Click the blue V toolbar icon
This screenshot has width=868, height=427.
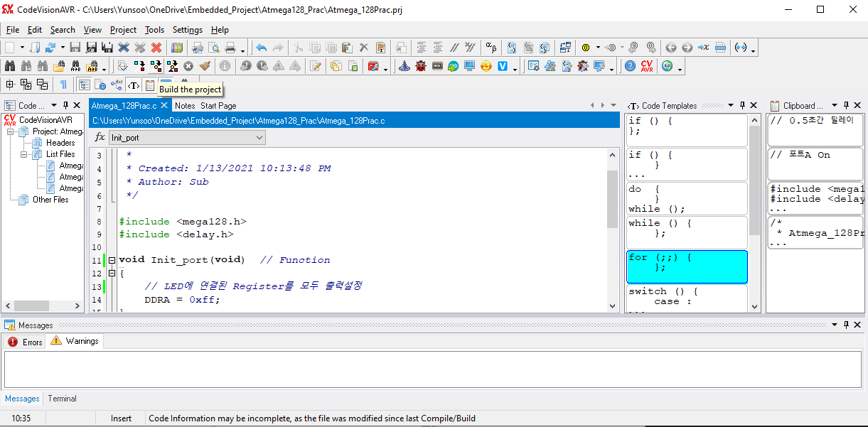503,66
